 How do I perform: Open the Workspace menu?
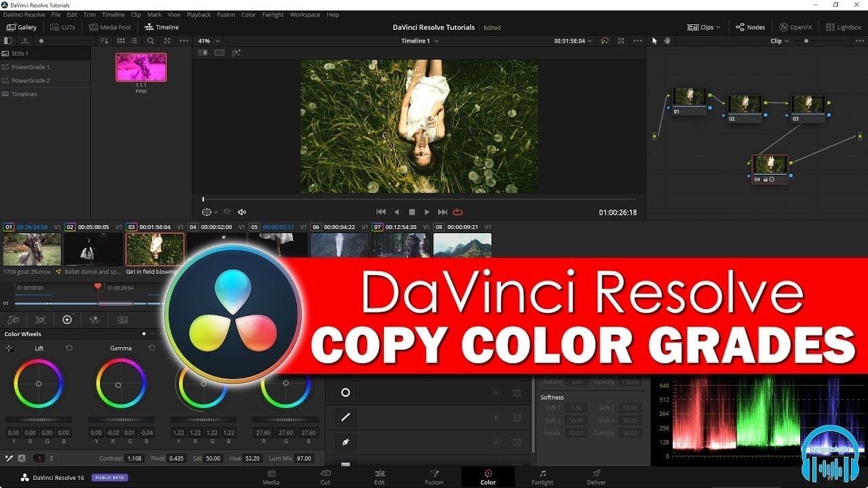[x=304, y=15]
